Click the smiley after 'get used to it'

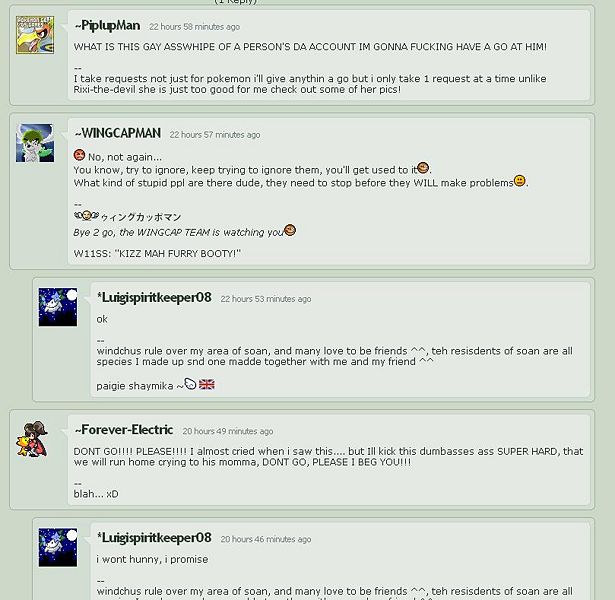click(x=423, y=168)
